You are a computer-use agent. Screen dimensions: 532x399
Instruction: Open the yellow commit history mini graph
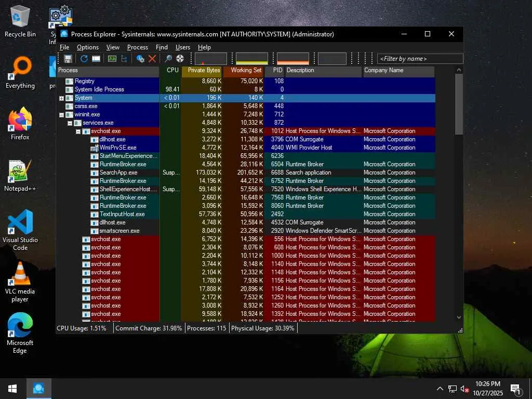point(252,59)
